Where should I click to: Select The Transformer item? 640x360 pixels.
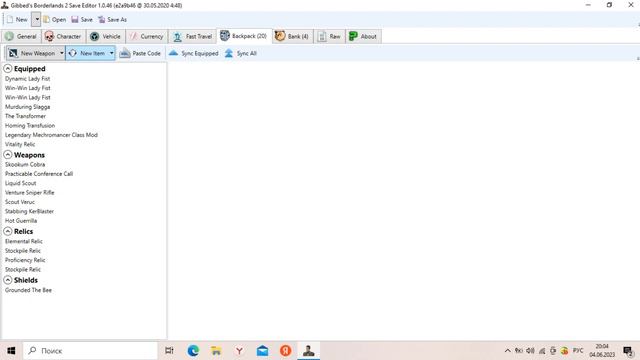click(25, 116)
